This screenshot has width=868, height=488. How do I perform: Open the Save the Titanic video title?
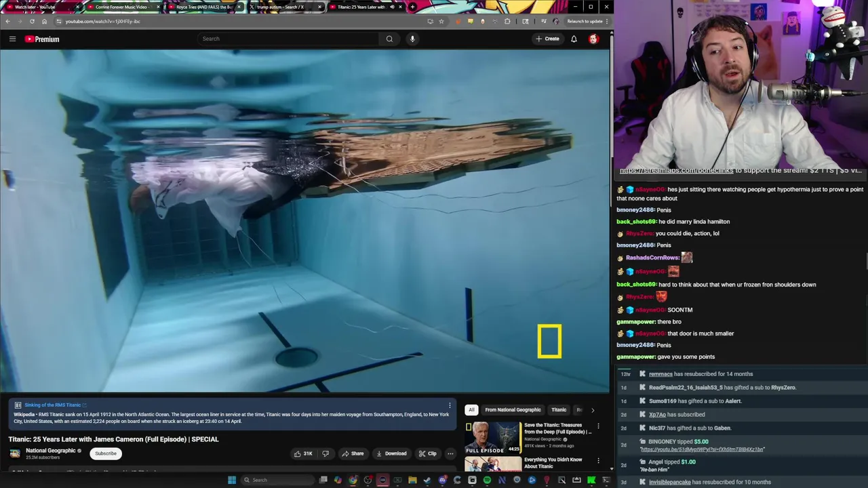557,428
